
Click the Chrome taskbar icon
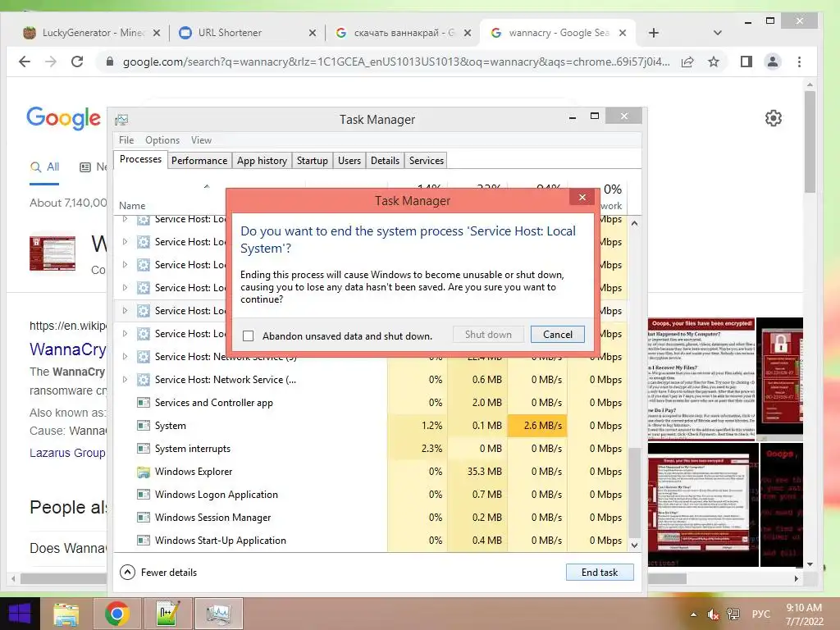tap(116, 614)
